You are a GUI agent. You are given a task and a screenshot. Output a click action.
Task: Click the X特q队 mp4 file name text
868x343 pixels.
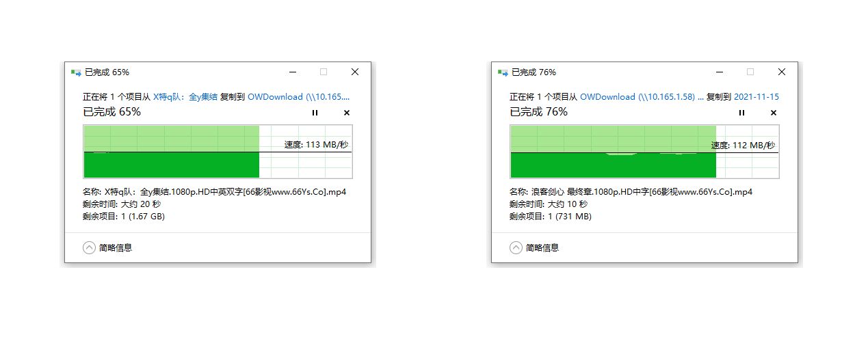226,192
